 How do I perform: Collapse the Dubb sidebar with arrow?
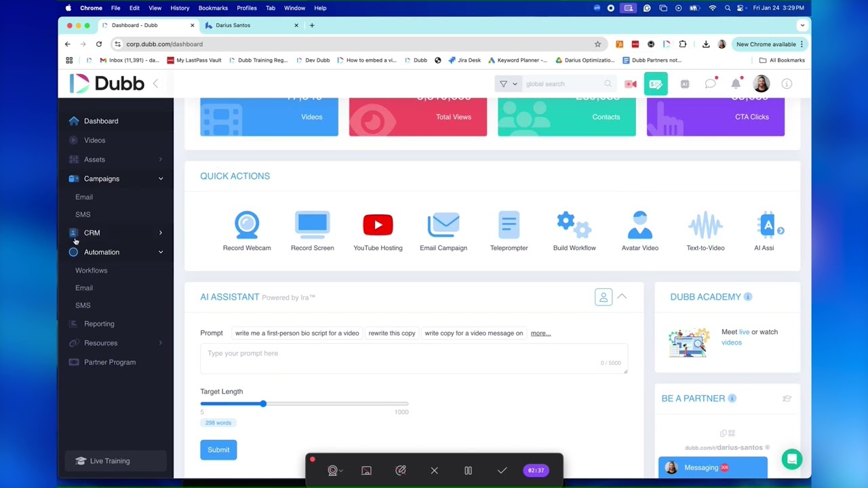click(155, 83)
